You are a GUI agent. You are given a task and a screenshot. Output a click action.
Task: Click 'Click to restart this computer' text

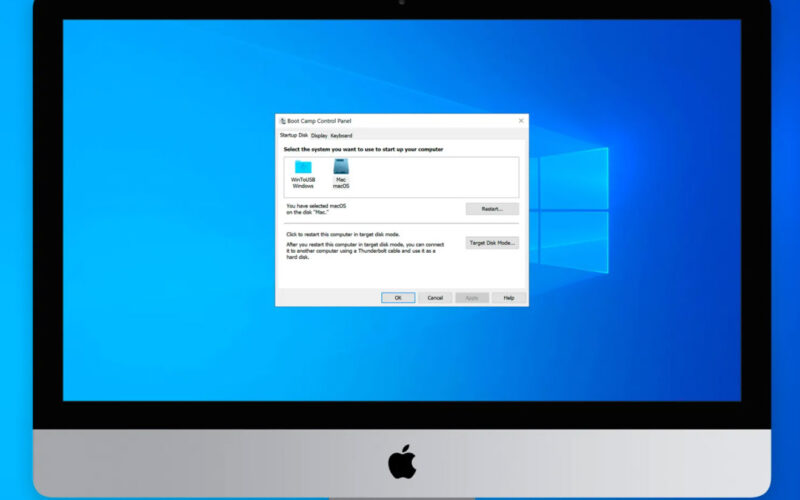[x=343, y=235]
